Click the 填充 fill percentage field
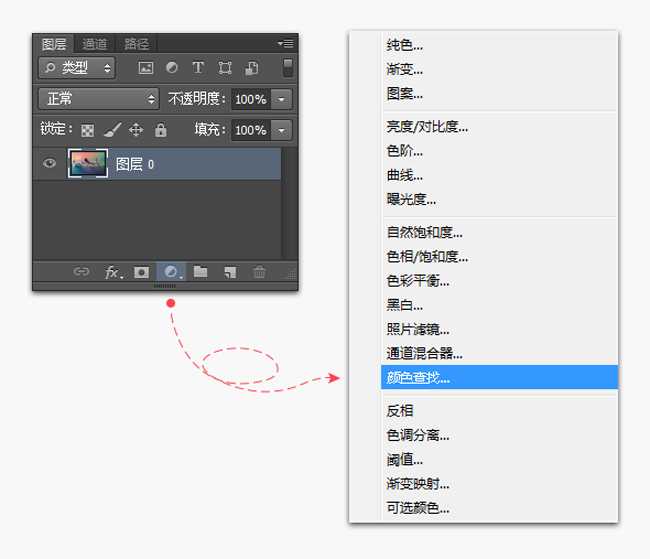 pos(250,130)
